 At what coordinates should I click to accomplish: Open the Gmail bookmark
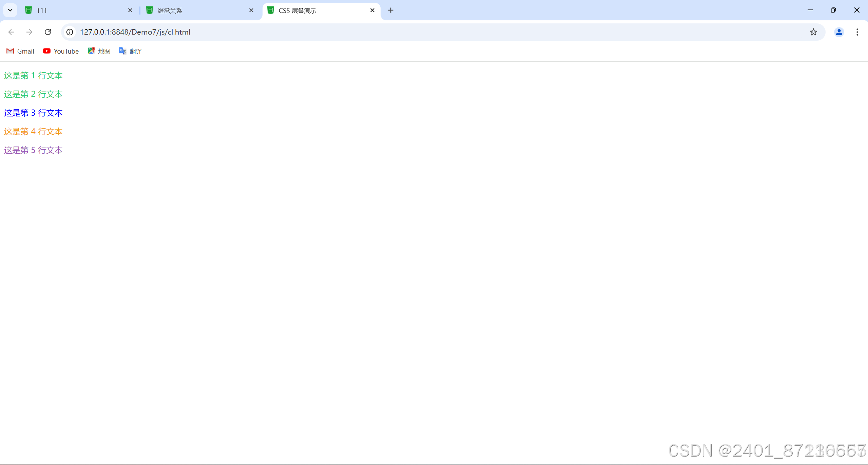[20, 51]
